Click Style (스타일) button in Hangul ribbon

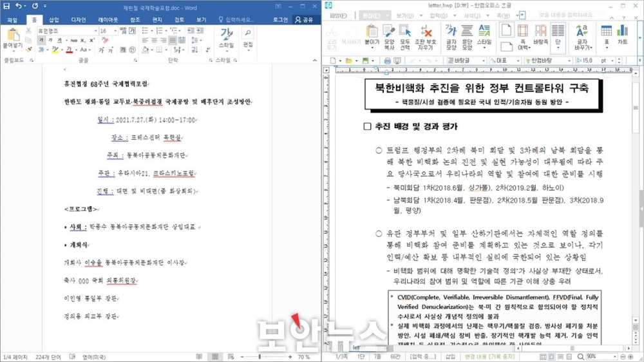pyautogui.click(x=484, y=37)
